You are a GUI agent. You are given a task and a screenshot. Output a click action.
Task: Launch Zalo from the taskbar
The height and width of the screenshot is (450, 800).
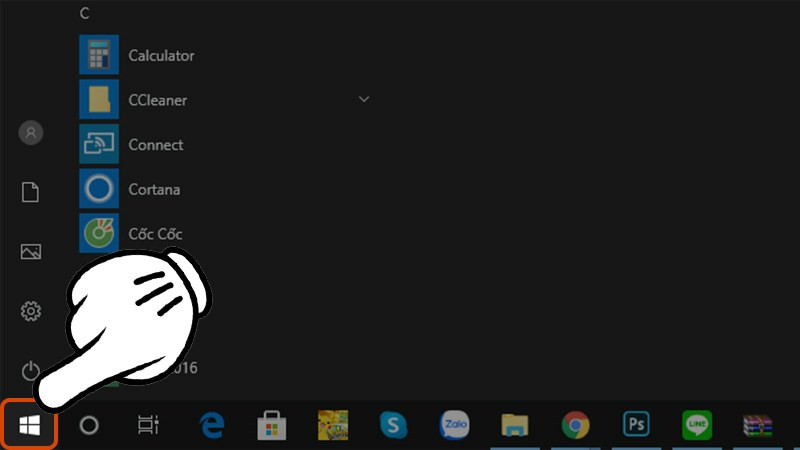coord(454,425)
